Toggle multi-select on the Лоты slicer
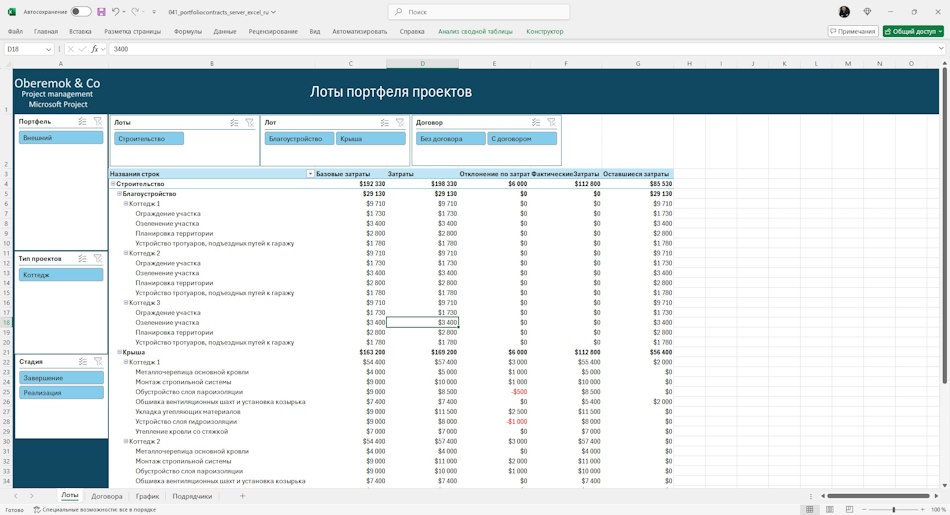950x515 pixels. (234, 122)
